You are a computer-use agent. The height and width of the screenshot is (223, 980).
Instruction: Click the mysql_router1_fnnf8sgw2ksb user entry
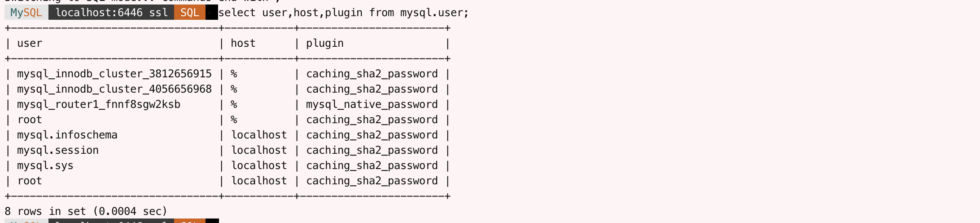99,105
